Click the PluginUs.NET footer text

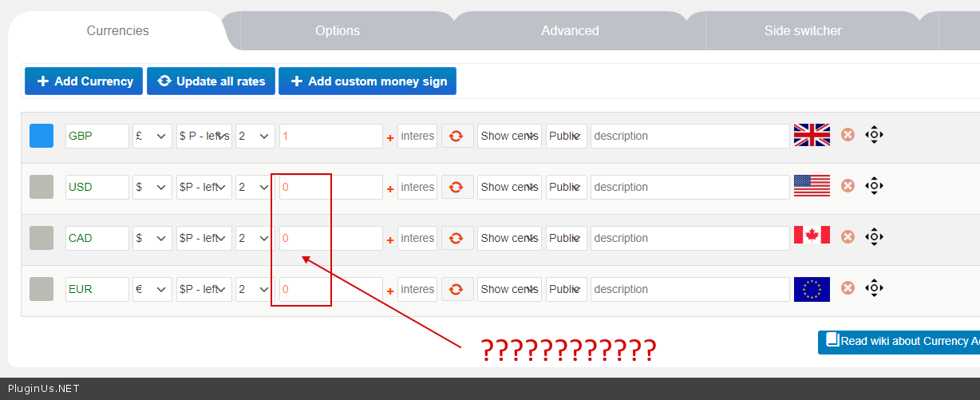click(43, 389)
